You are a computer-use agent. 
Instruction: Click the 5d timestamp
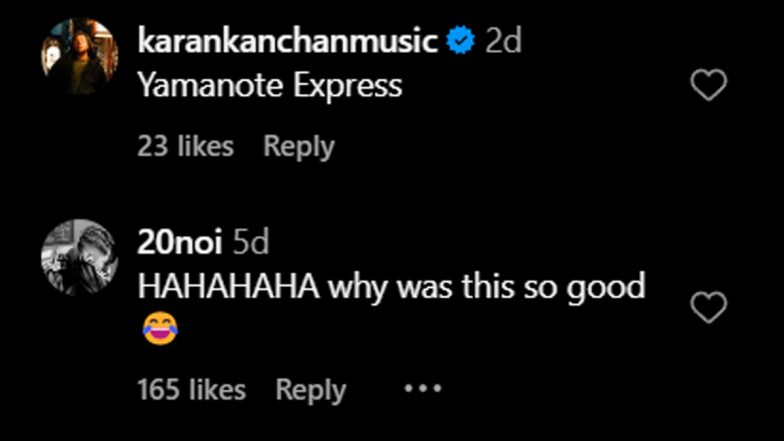tap(250, 242)
